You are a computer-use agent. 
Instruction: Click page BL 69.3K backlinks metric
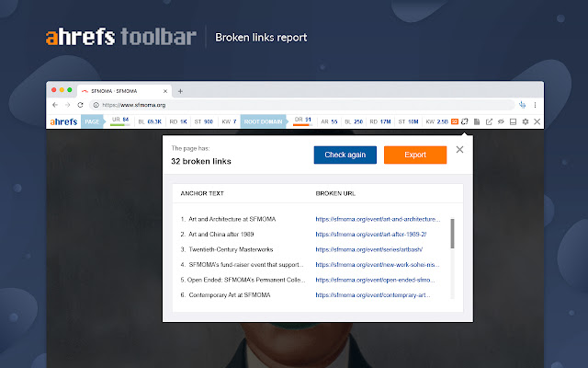coord(150,121)
